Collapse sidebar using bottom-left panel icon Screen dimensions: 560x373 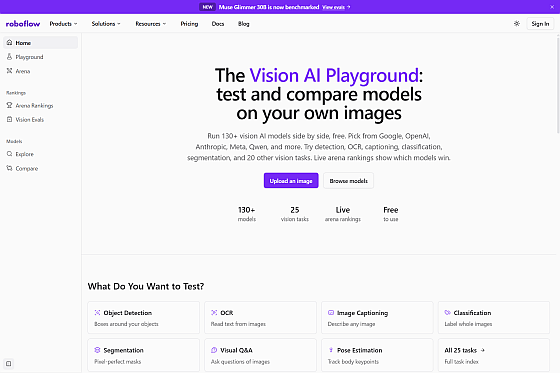pos(9,364)
